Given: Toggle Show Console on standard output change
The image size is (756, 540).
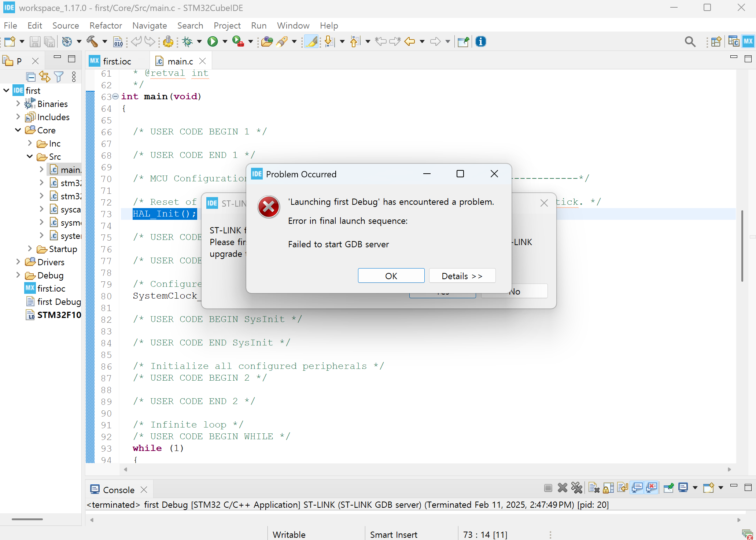Looking at the screenshot, I should (637, 488).
